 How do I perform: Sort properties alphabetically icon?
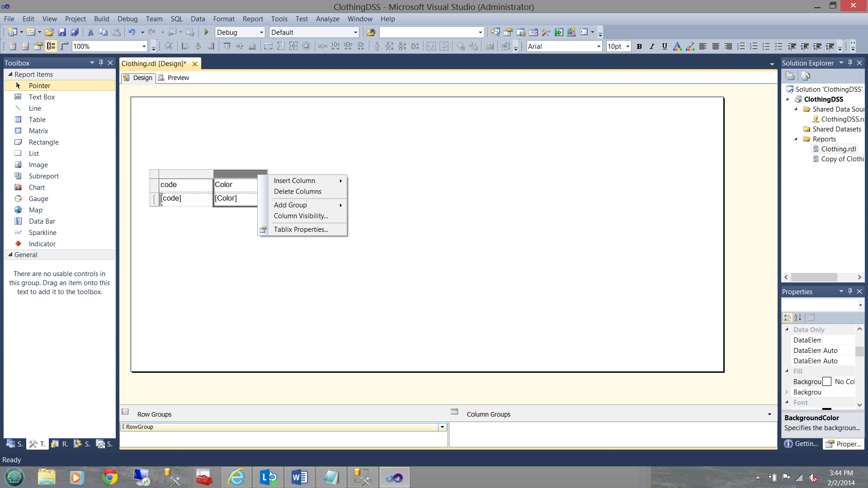tap(798, 318)
